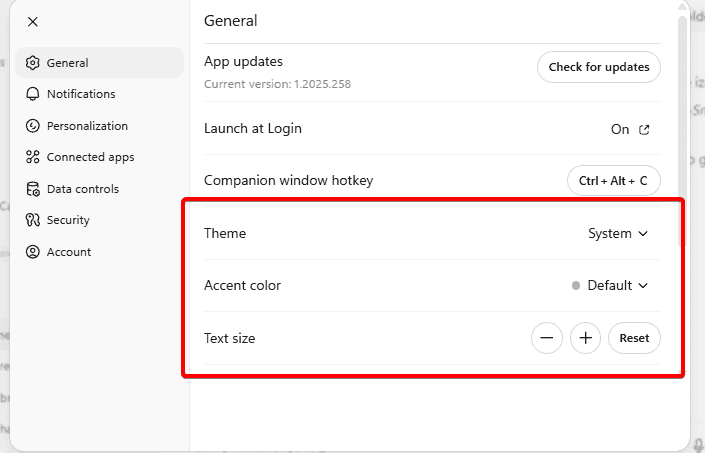Click the Connected apps icon
705x453 pixels.
point(33,157)
